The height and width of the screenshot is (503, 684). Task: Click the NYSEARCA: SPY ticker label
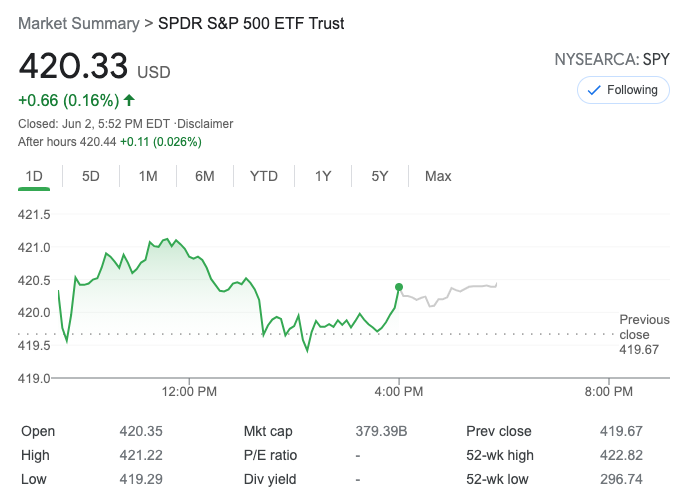tap(612, 60)
